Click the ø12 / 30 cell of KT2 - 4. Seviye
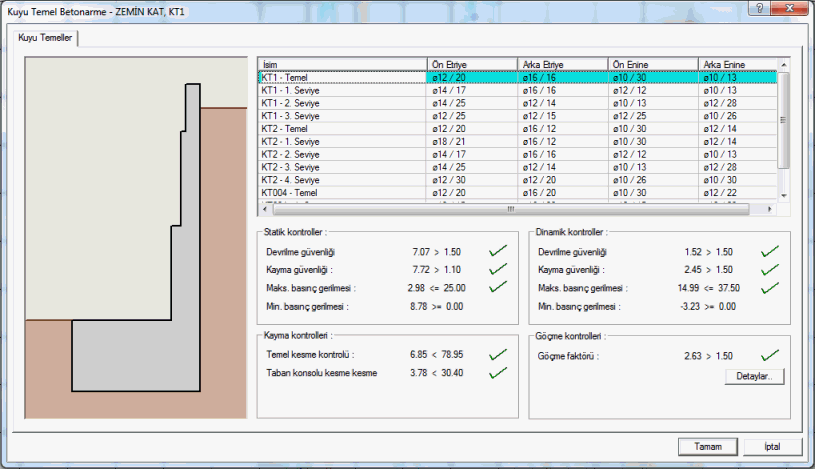 point(472,180)
